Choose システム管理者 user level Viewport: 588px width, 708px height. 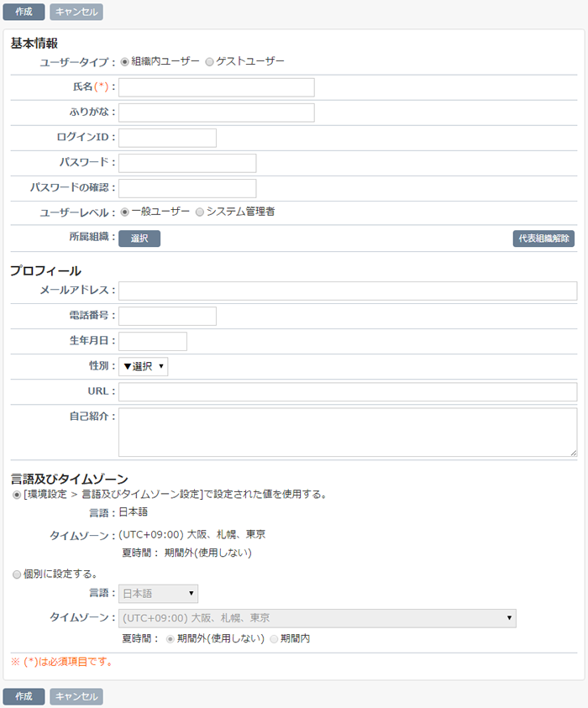pyautogui.click(x=200, y=212)
